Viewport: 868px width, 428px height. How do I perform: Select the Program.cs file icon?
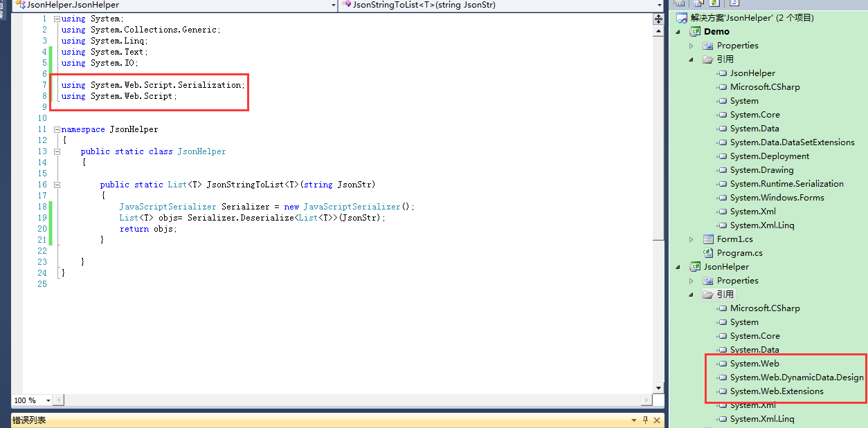pos(708,253)
